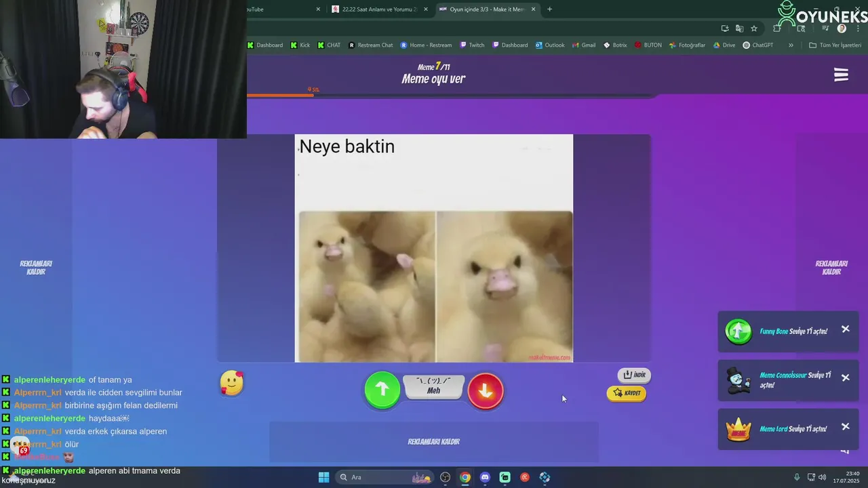Click the voting countdown progress bar
The image size is (868, 488).
[x=451, y=96]
